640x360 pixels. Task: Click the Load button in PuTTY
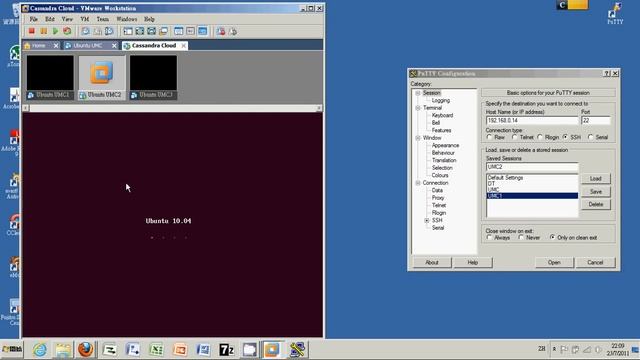596,179
